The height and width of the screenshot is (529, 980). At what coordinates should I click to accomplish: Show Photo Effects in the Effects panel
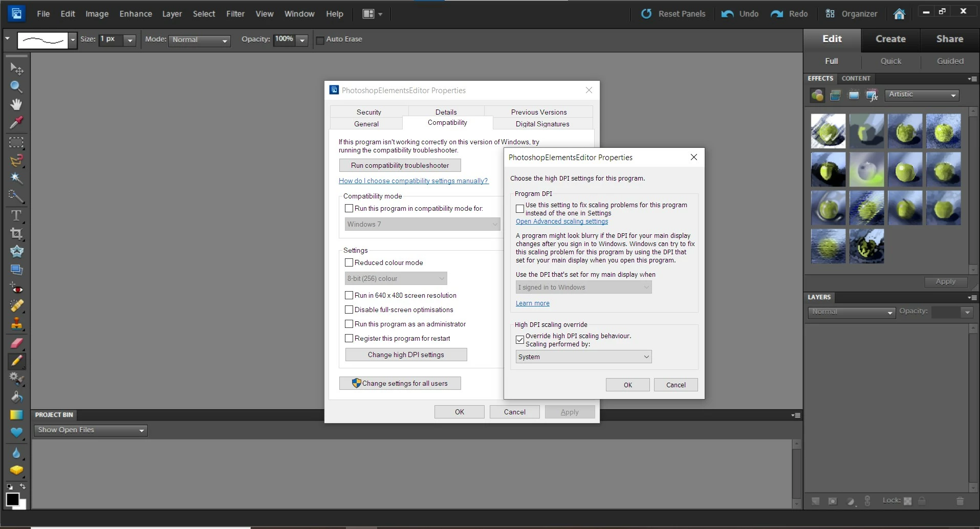(854, 95)
